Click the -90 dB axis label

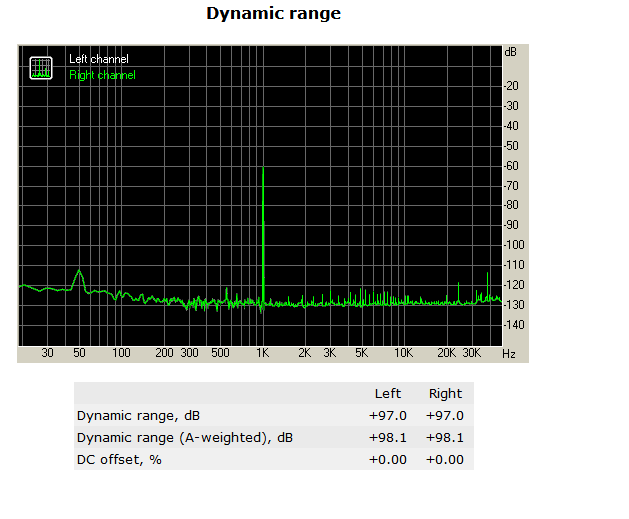(511, 225)
